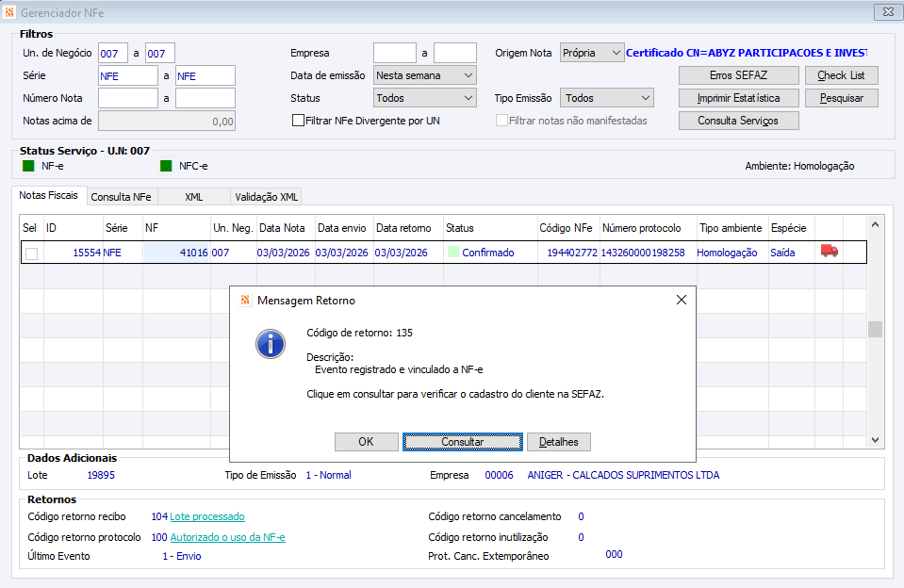This screenshot has height=588, width=904.
Task: Click the Confirmado status text
Action: 487,253
